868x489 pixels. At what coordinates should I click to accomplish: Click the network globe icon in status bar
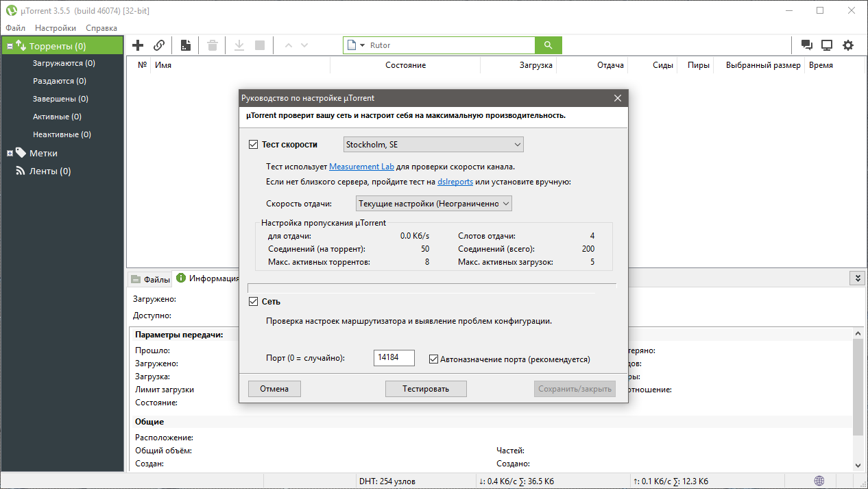tap(819, 481)
